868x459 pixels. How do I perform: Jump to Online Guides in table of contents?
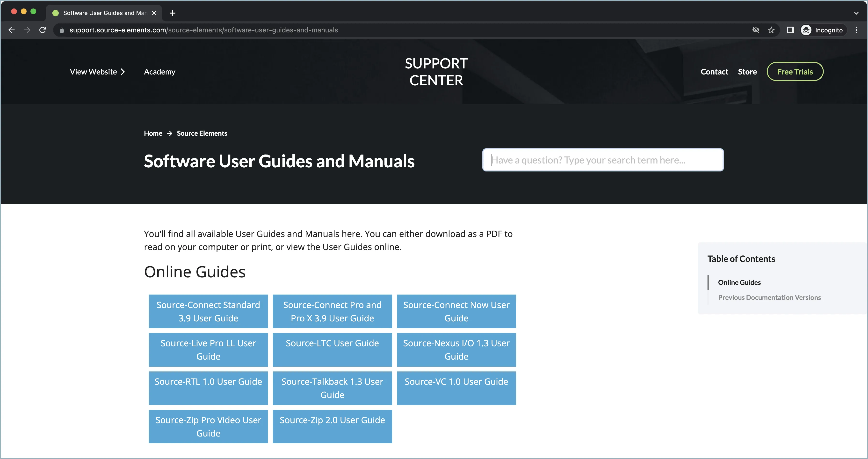click(739, 282)
